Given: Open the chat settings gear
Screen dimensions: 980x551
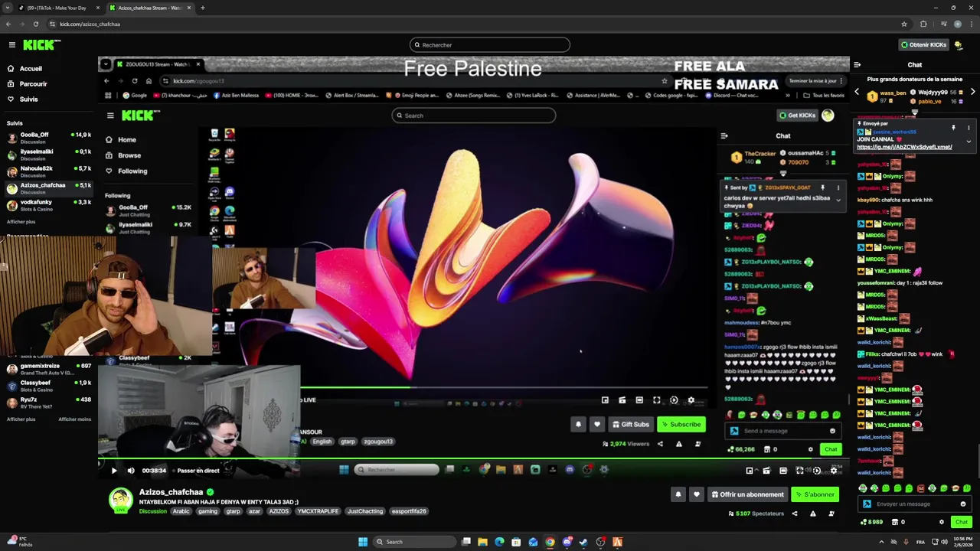Looking at the screenshot, I should pos(942,522).
